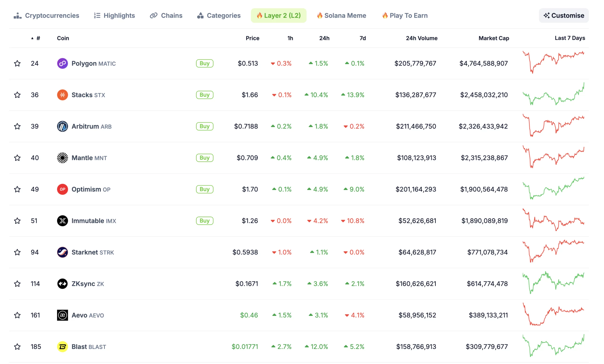The width and height of the screenshot is (604, 364).
Task: Click the Immutable IMX logo icon
Action: point(63,221)
